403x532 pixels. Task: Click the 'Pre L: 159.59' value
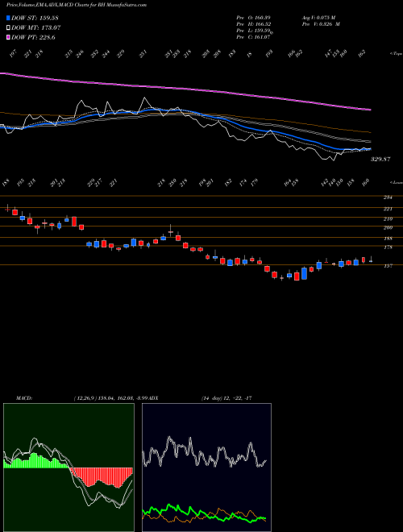255,31
